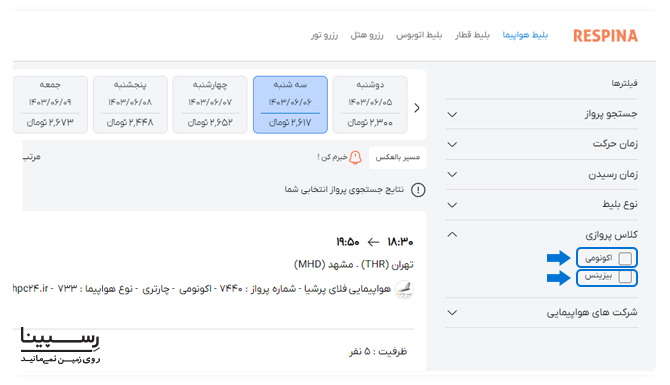
Task: Select the چهارشنبه 1403/06/07 date card
Action: 210,105
